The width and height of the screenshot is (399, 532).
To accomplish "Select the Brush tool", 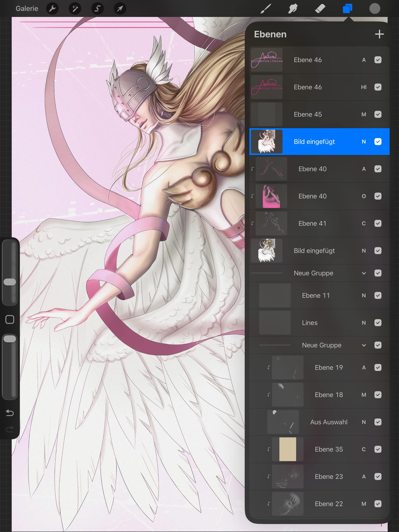I will click(266, 9).
